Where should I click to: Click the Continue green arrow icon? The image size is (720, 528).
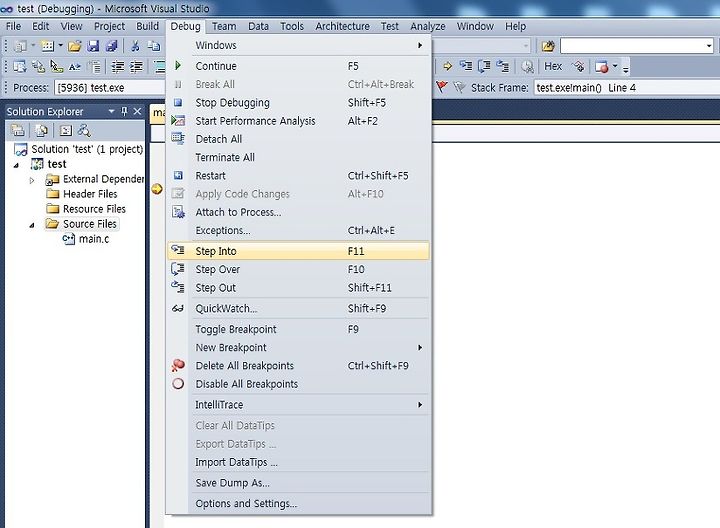pos(178,66)
